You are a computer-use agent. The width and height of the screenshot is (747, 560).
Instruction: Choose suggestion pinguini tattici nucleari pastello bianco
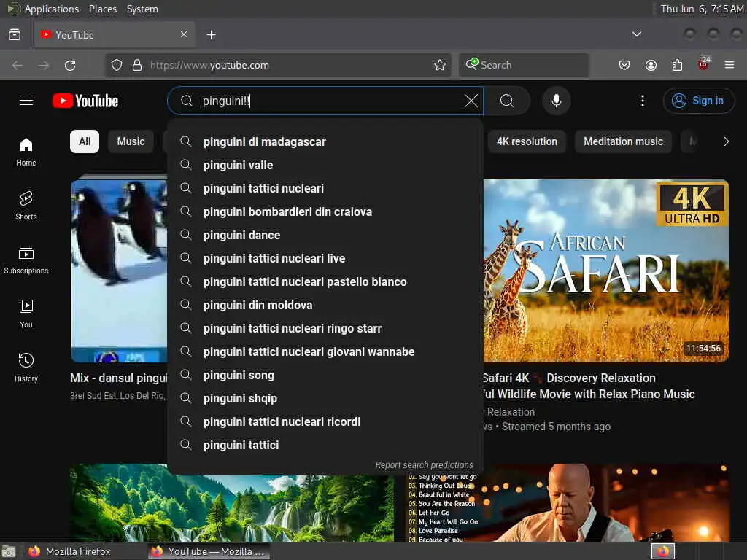[325, 281]
